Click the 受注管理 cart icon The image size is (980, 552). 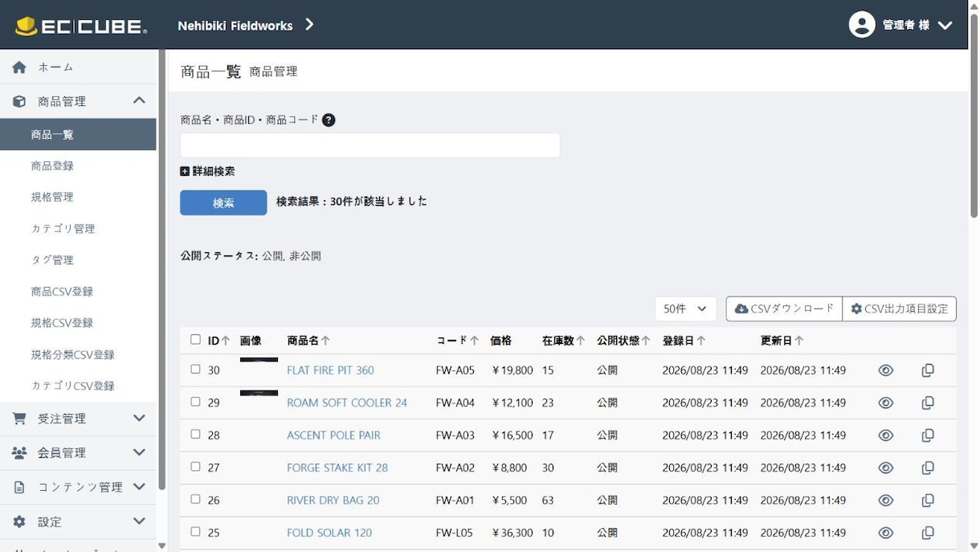pos(19,418)
